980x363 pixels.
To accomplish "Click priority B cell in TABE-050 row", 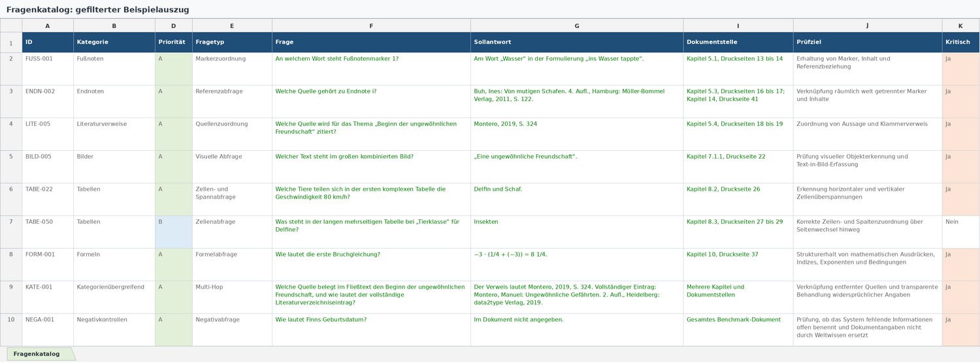I will [174, 232].
